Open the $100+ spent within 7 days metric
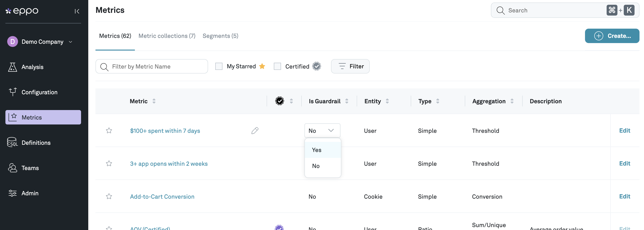Screen dimensions: 644x230 (x=165, y=131)
